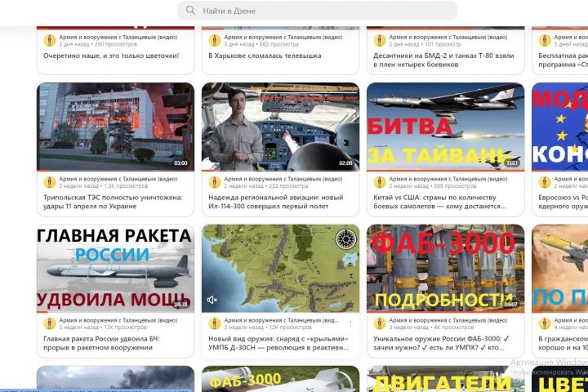
Task: Click channel name on Трипольская ТЭС card
Action: (x=118, y=179)
